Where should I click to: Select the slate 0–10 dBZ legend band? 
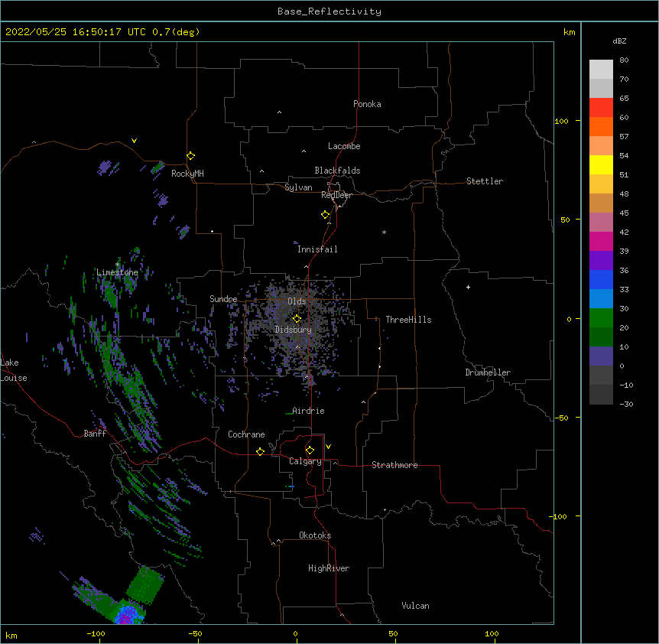(x=601, y=356)
